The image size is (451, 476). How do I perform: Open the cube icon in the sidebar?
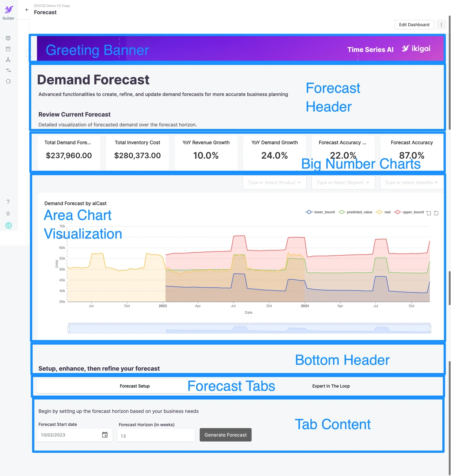8,38
